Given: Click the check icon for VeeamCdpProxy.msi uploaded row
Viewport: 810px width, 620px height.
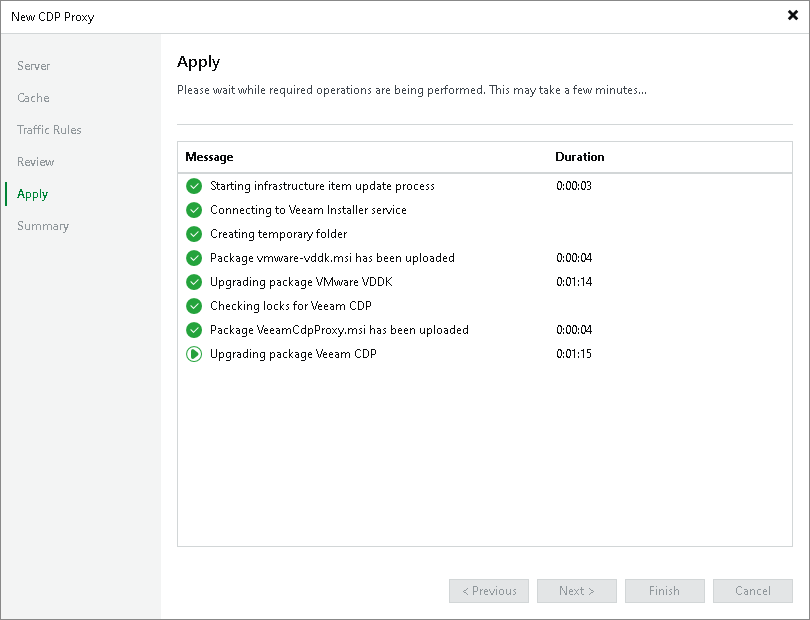Looking at the screenshot, I should [194, 330].
